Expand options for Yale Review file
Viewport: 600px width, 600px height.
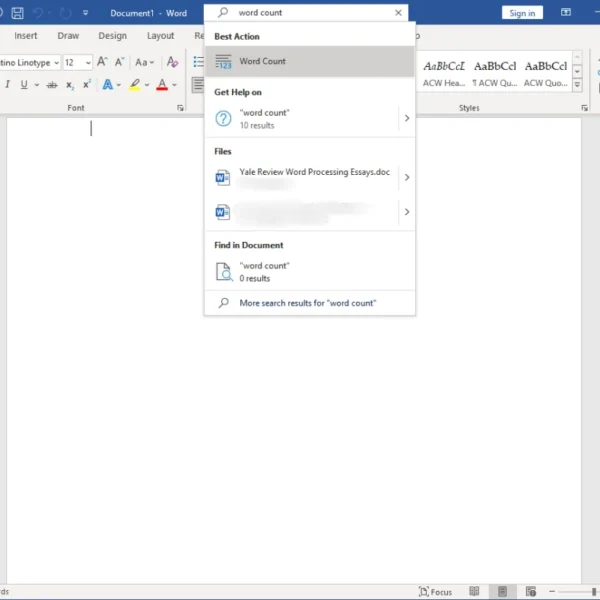coord(407,177)
